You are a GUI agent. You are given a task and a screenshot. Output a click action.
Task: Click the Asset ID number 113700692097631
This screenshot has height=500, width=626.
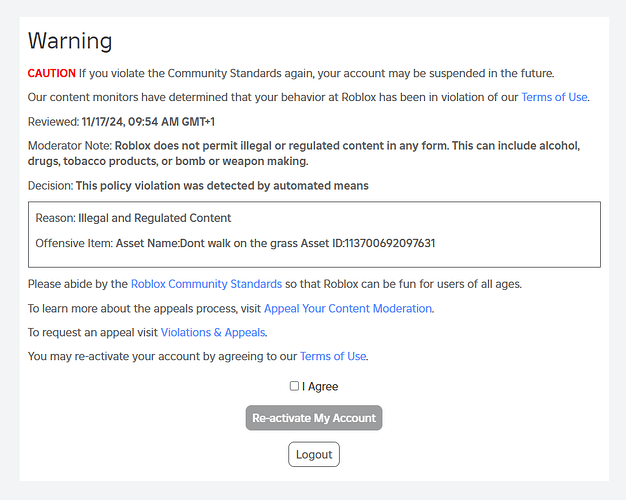(x=385, y=243)
